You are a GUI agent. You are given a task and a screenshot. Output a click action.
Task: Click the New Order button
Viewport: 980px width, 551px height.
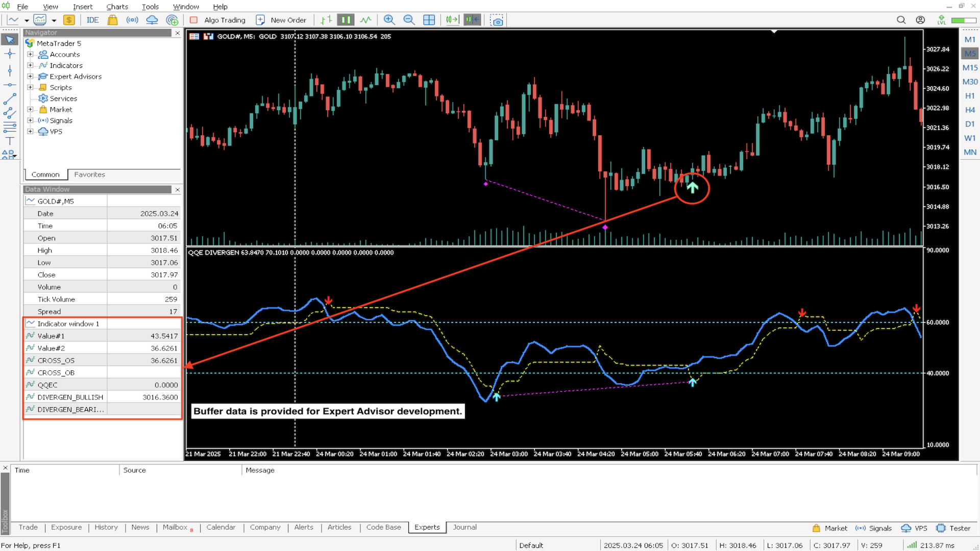281,20
